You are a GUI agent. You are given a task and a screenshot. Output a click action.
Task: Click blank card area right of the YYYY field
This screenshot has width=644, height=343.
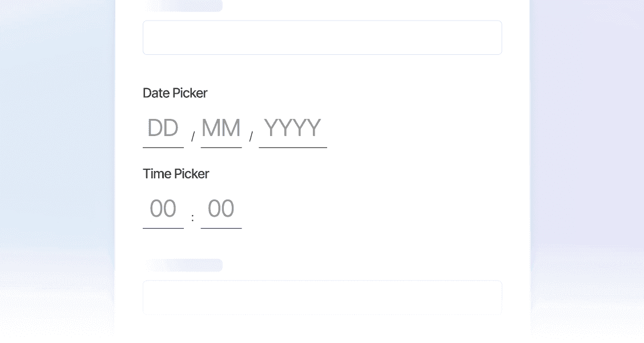[x=417, y=129]
